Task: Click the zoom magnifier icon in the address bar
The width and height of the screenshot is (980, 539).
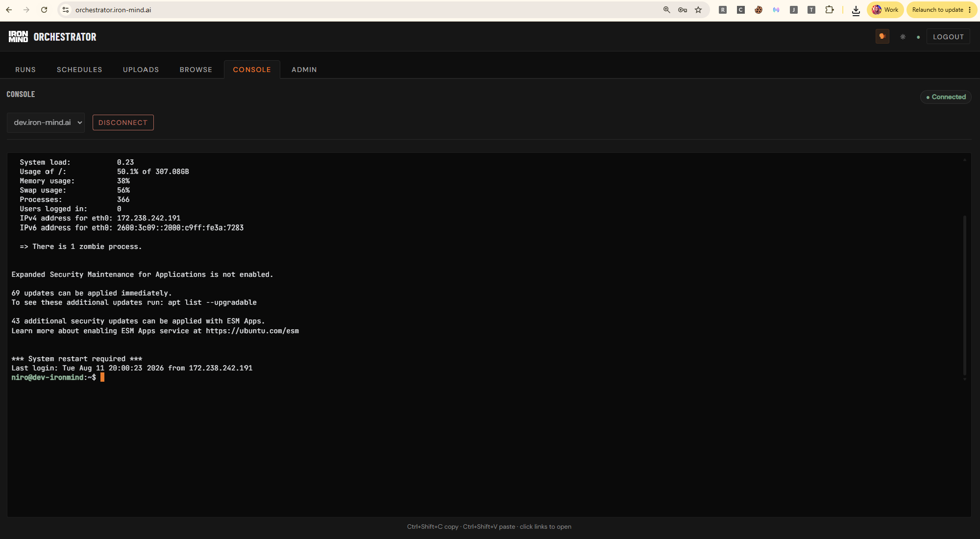Action: 667,10
